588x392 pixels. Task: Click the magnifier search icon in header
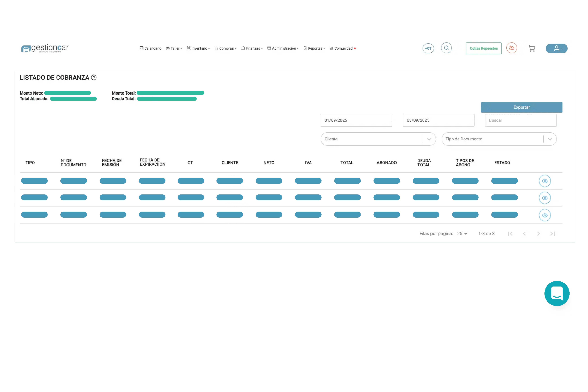446,48
